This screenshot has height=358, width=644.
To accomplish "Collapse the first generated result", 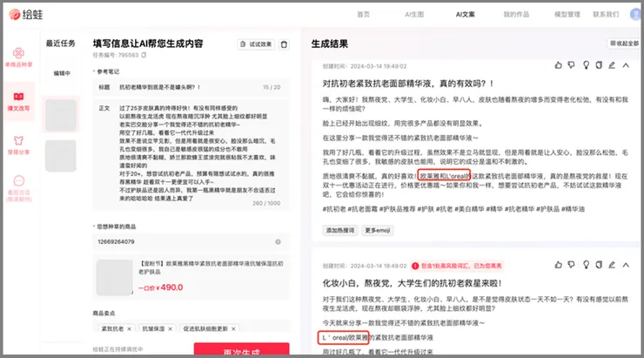I will 626,65.
